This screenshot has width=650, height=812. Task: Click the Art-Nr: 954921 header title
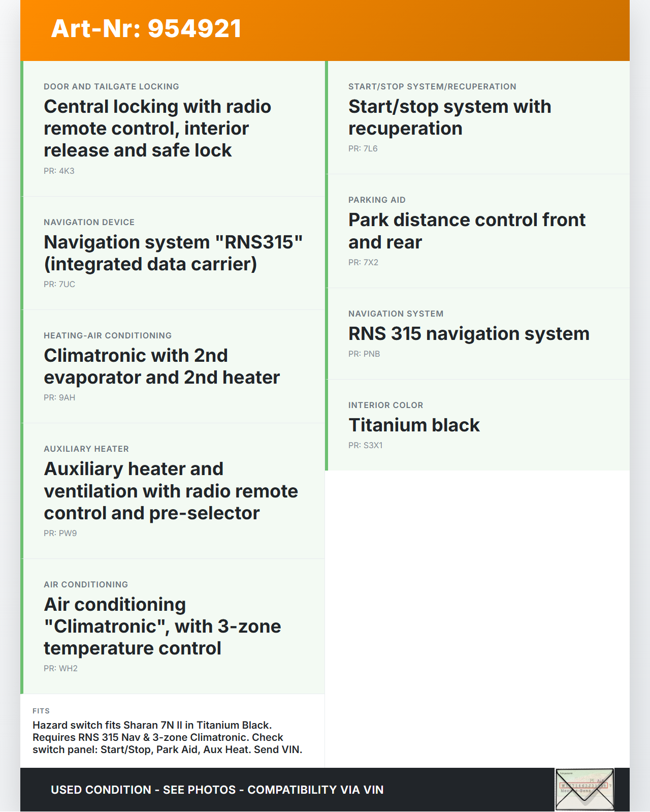146,28
